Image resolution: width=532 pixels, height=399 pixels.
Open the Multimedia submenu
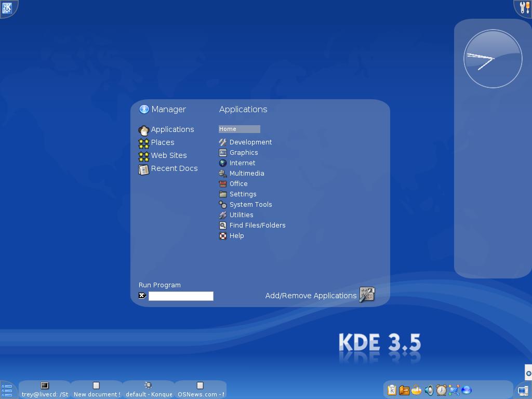click(247, 174)
